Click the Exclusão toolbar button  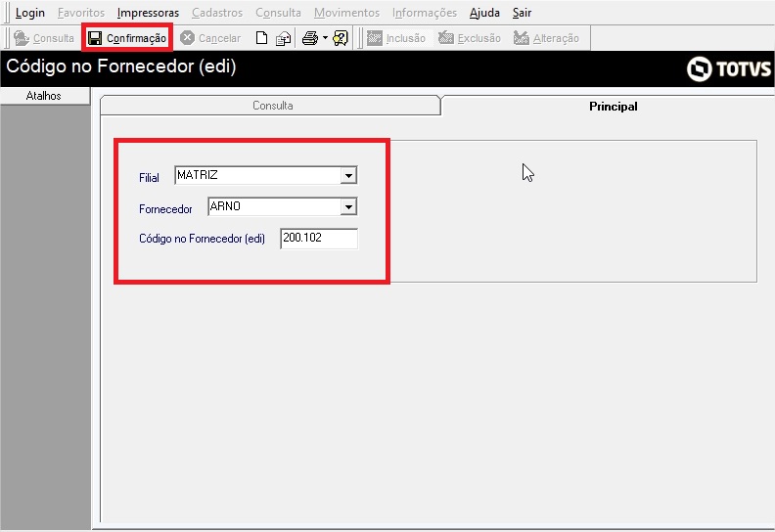pos(470,38)
